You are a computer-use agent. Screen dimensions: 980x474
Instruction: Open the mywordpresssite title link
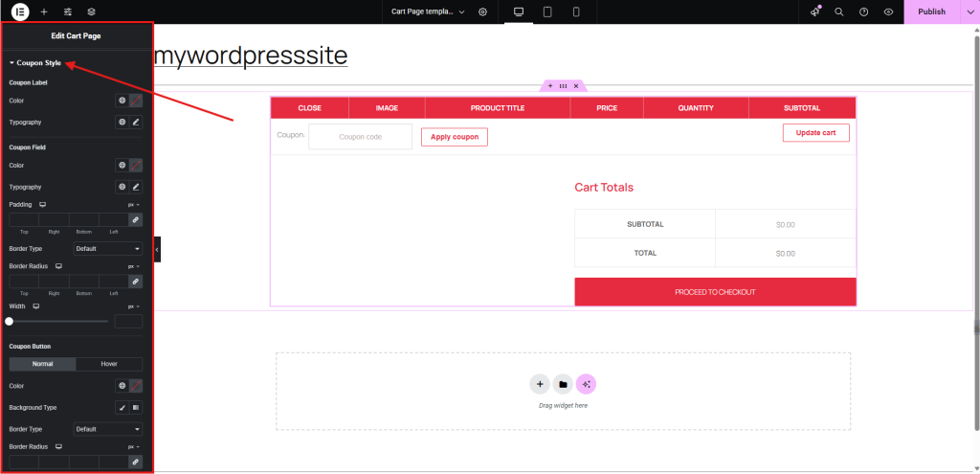coord(250,56)
